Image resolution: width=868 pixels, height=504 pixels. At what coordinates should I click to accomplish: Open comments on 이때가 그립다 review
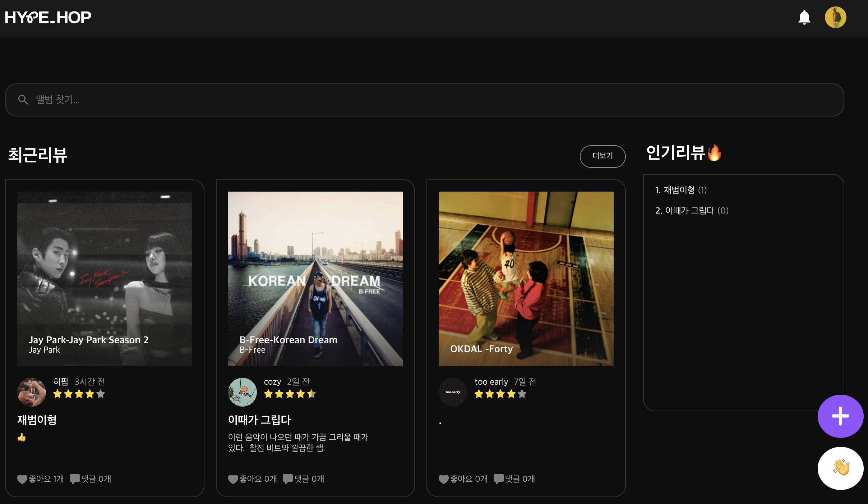click(x=304, y=479)
